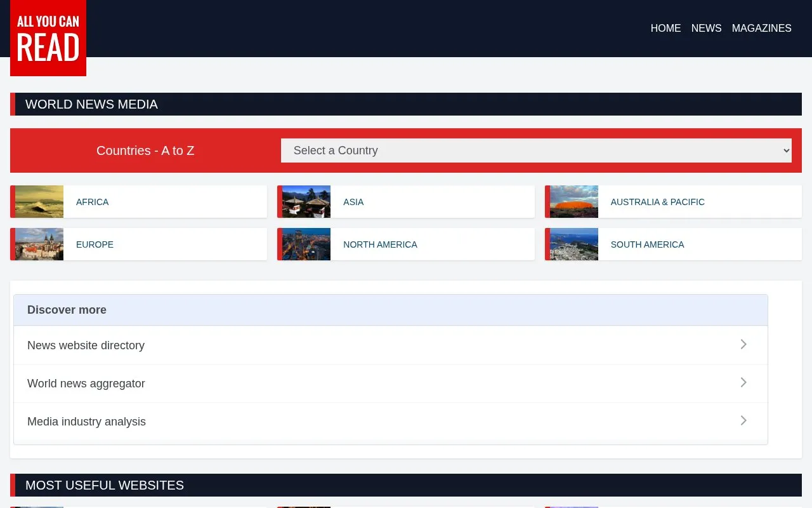The height and width of the screenshot is (508, 812).
Task: Open the ASIA link
Action: point(353,202)
